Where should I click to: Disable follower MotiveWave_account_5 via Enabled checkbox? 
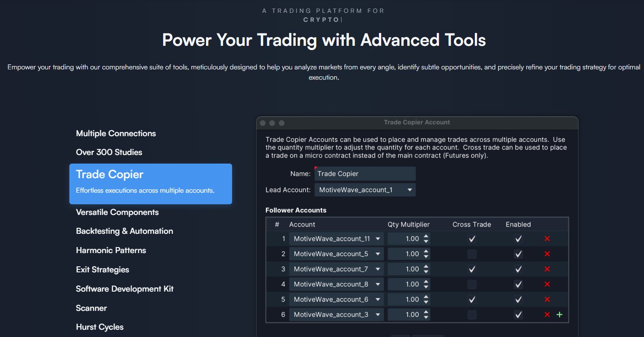tap(519, 254)
